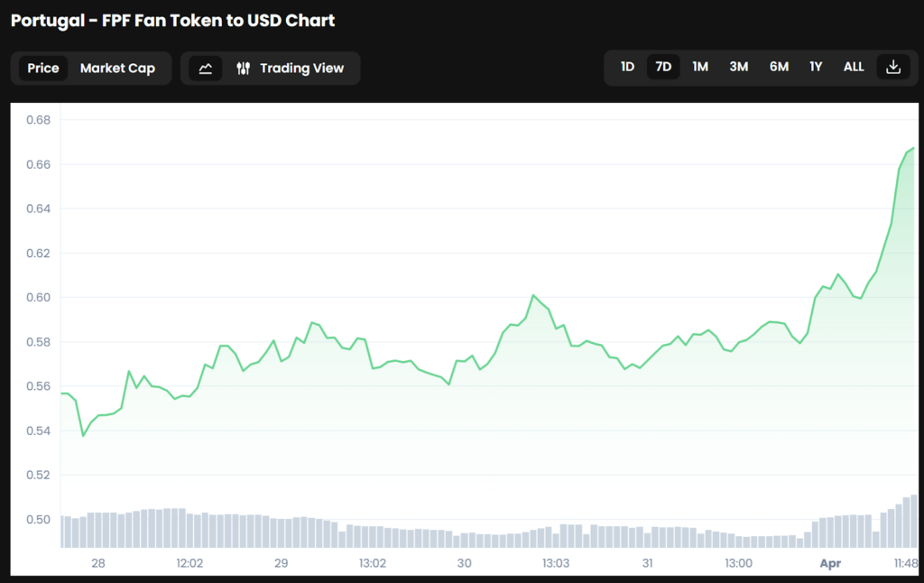This screenshot has width=924, height=583.
Task: Click the chart title heading
Action: [173, 20]
